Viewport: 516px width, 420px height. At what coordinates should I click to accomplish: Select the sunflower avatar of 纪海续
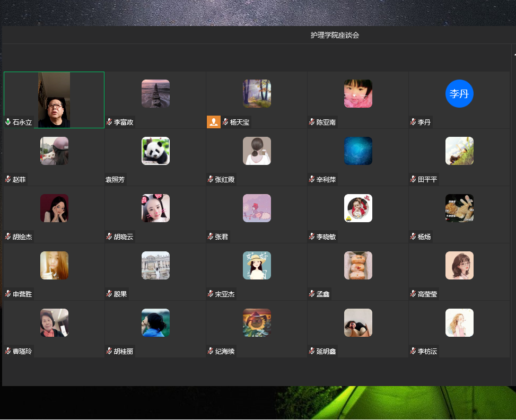click(257, 322)
